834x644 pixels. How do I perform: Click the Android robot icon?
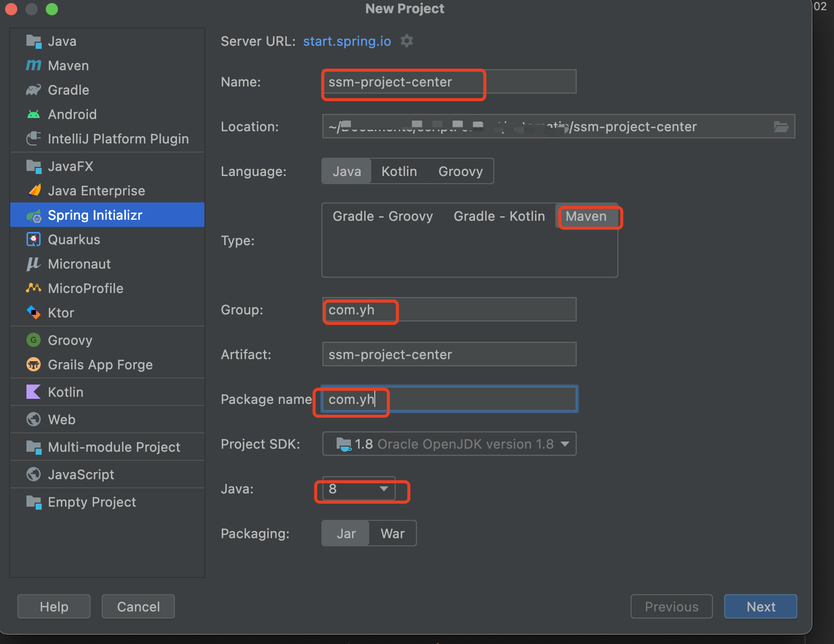coord(34,114)
